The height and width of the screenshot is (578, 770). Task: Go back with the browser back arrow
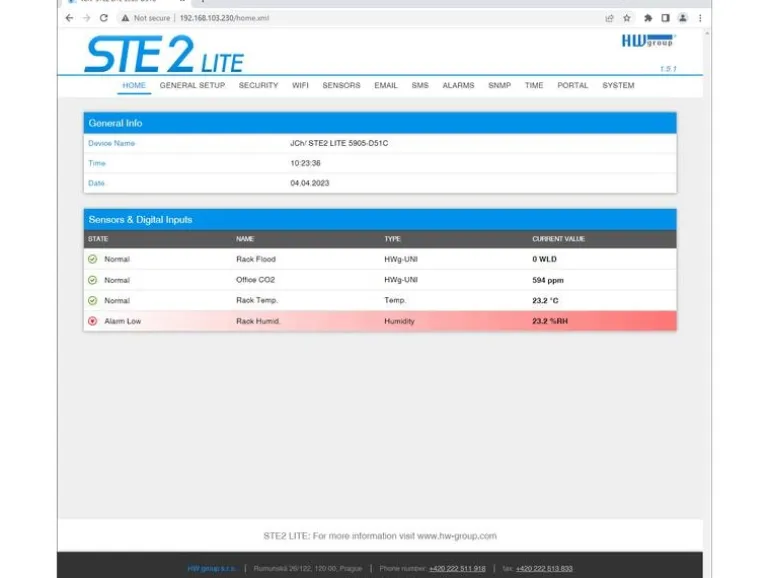[69, 18]
